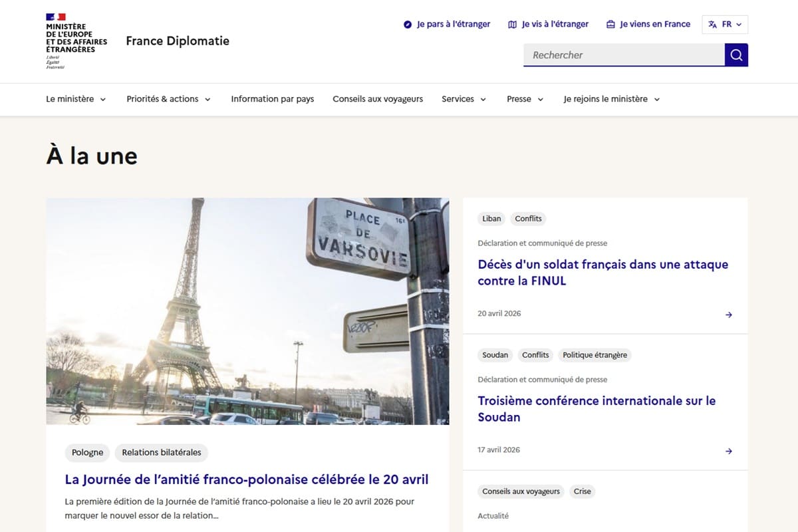Open Conseils aux voyageurs from the menu bar
798x532 pixels.
[x=378, y=98]
